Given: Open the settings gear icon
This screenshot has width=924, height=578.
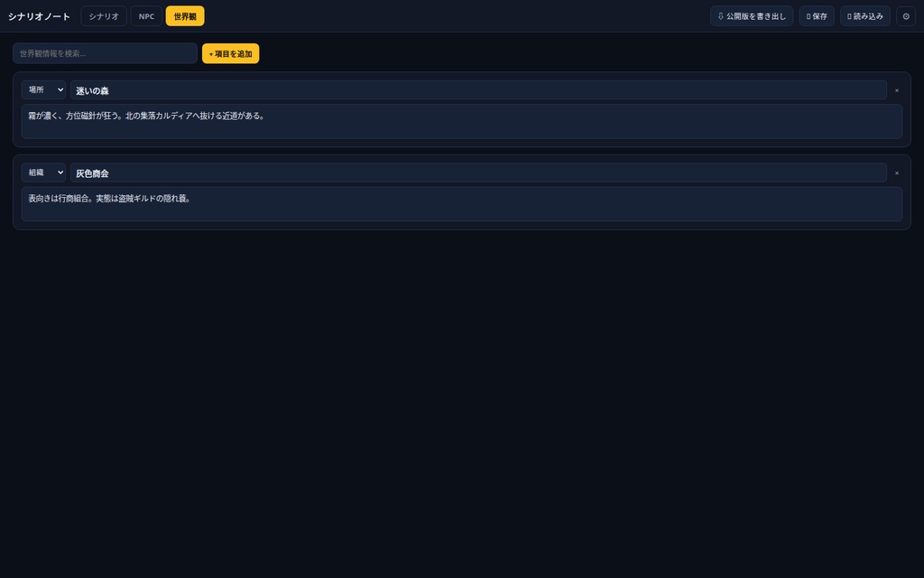Looking at the screenshot, I should click(906, 16).
